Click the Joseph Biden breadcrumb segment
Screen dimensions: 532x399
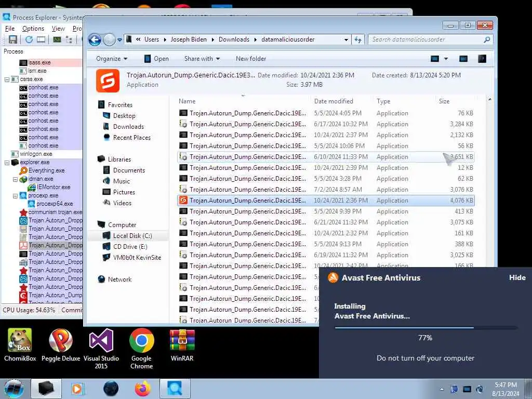(189, 39)
